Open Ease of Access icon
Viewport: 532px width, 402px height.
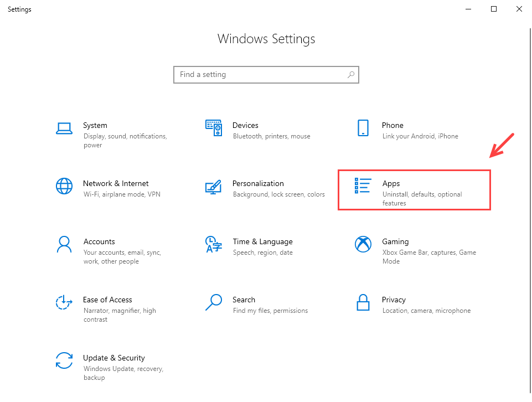[64, 302]
